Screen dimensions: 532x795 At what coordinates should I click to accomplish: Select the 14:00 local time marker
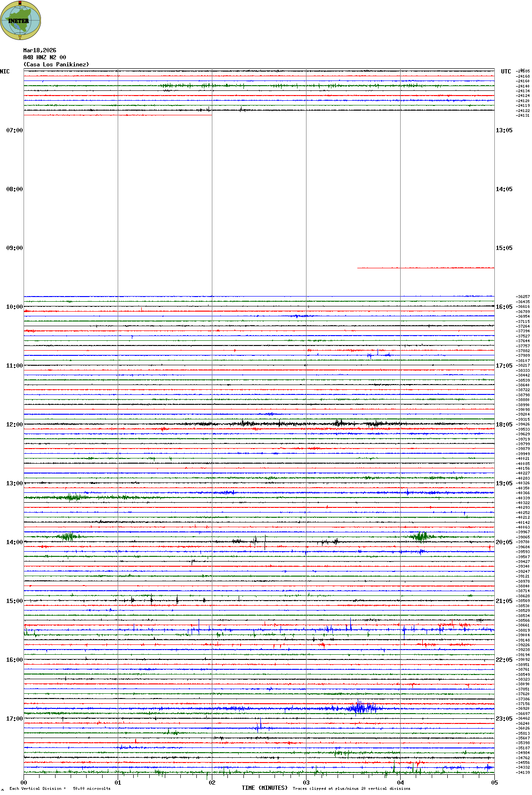click(14, 542)
